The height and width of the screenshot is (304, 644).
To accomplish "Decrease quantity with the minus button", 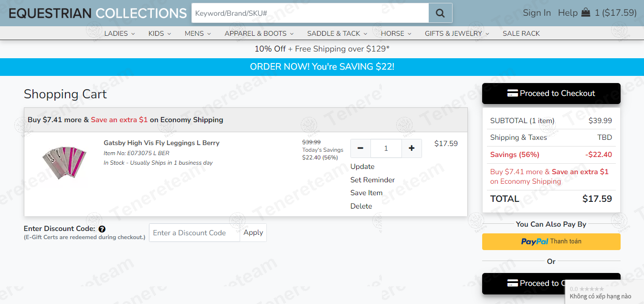I will [360, 148].
